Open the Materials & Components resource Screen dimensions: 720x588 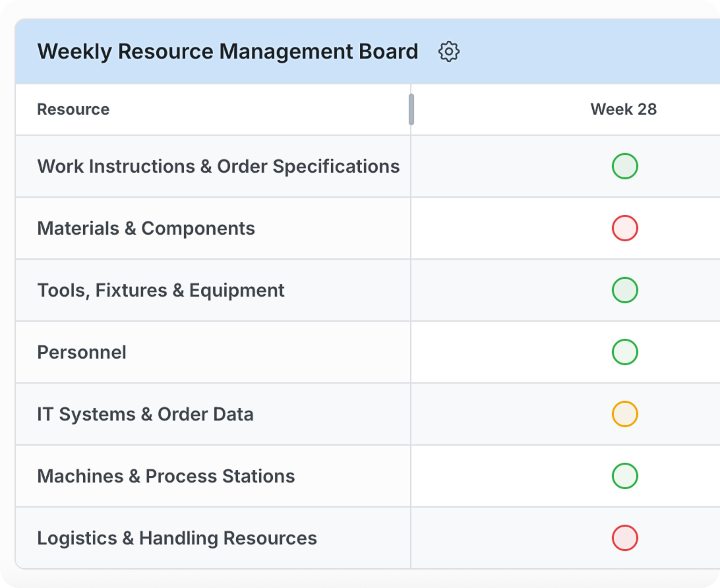point(146,229)
